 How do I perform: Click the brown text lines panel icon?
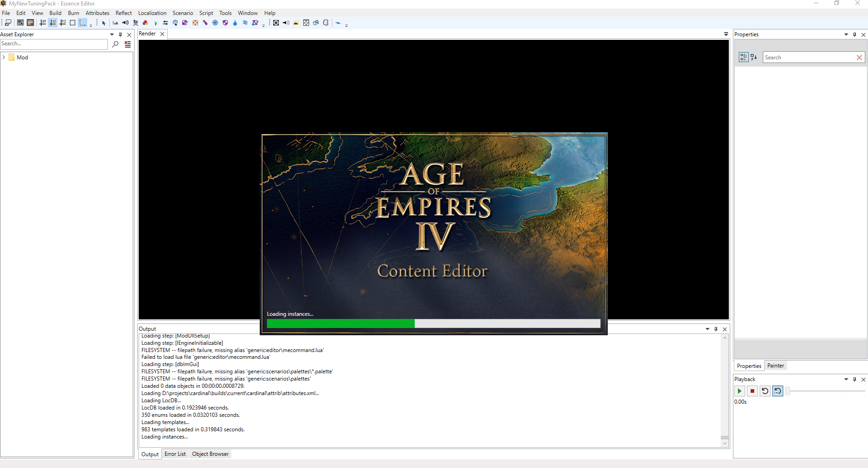point(30,23)
